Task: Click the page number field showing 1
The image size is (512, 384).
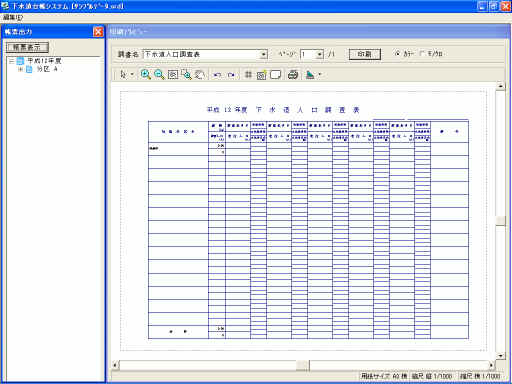Action: click(x=308, y=54)
